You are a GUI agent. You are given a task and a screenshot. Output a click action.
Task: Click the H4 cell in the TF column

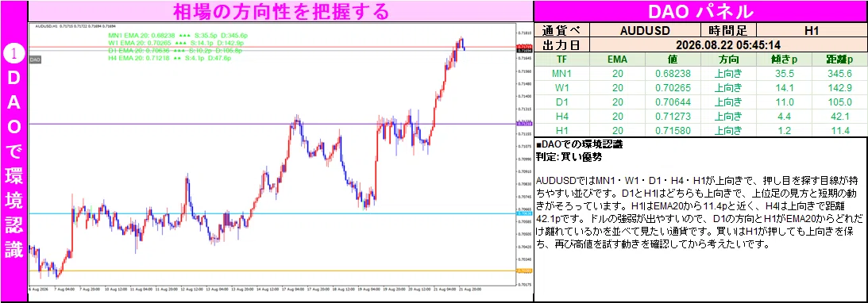tap(562, 116)
